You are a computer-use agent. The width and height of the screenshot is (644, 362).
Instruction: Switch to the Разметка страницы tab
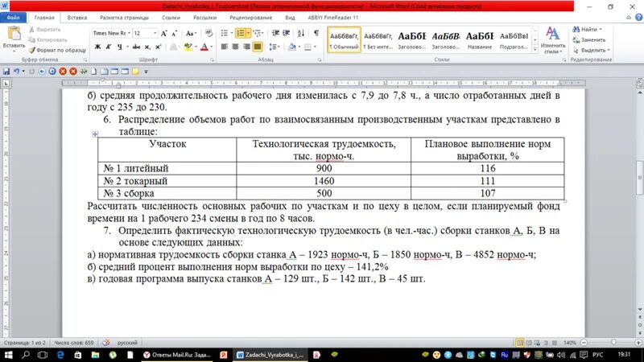click(124, 18)
